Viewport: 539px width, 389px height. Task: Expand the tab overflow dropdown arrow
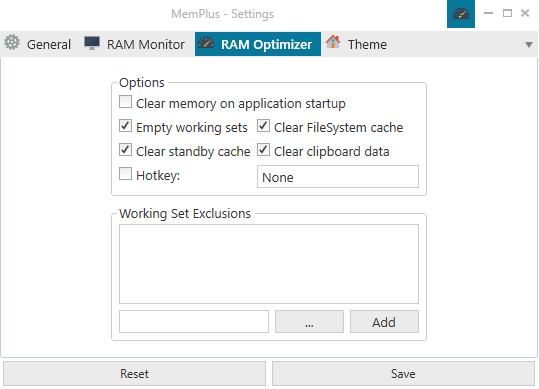[x=529, y=45]
